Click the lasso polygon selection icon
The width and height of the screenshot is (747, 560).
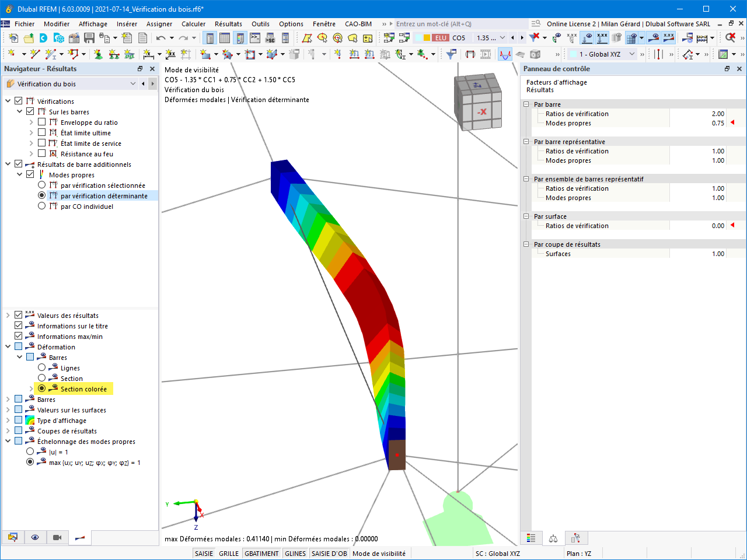353,38
